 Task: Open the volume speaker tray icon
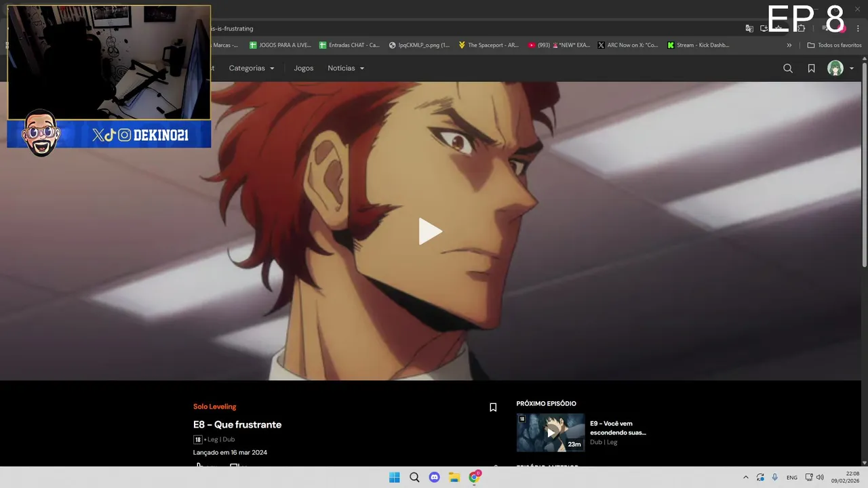[820, 477]
